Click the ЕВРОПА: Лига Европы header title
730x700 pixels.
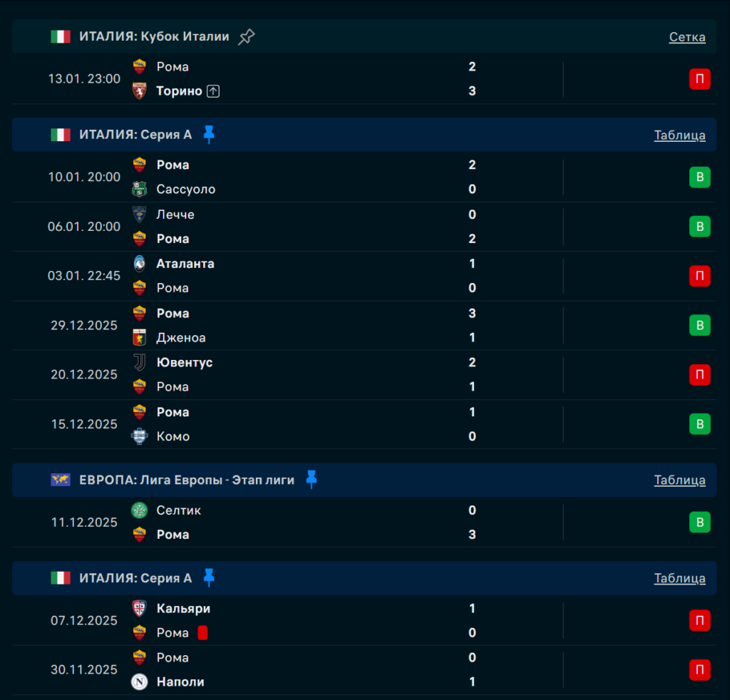click(x=187, y=480)
